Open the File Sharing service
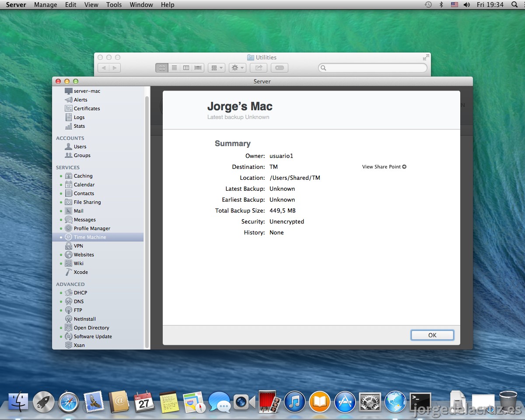This screenshot has height=420, width=525. pos(83,202)
